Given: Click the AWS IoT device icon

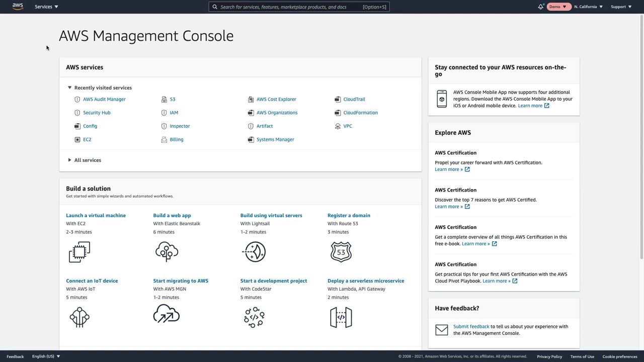Looking at the screenshot, I should click(x=79, y=317).
